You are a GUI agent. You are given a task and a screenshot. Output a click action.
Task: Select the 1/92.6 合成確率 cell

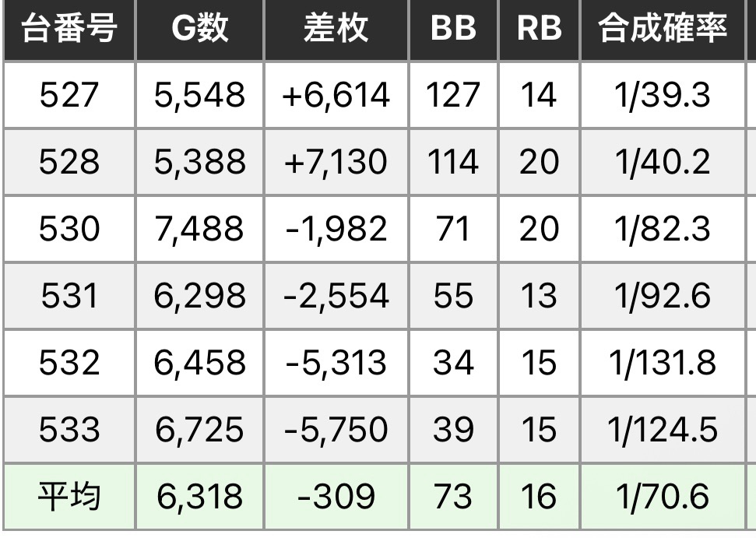click(x=663, y=296)
